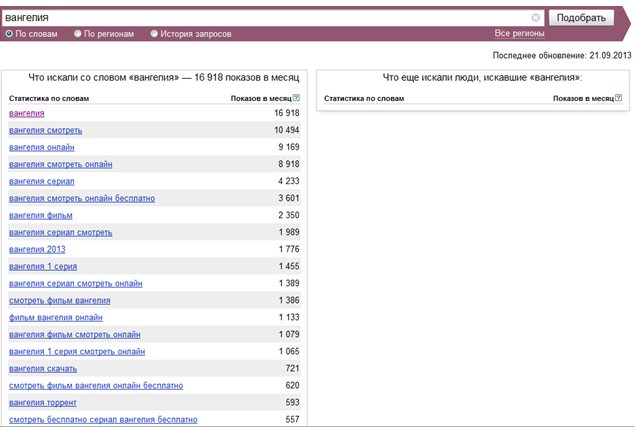
Task: Open the вангелия смотреть онлайн link
Action: click(x=61, y=164)
